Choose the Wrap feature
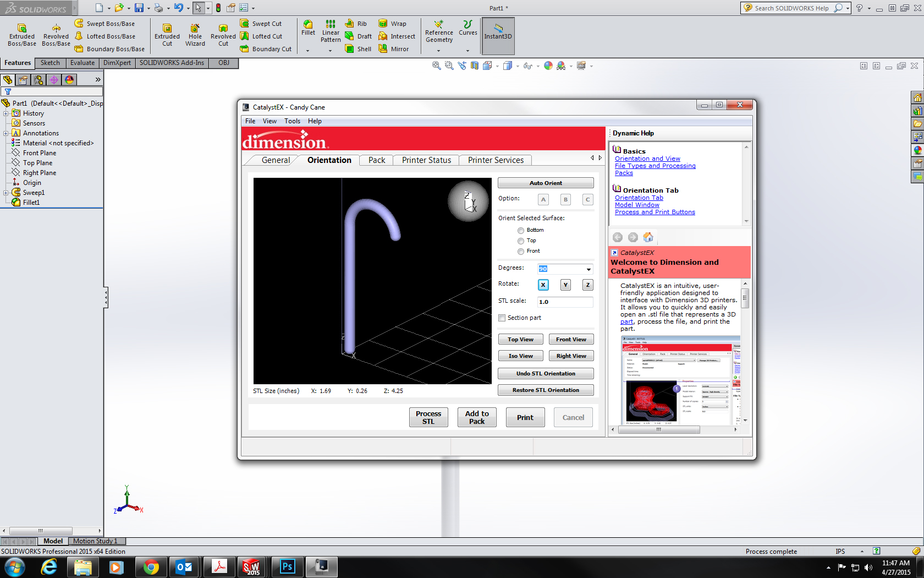 click(392, 24)
